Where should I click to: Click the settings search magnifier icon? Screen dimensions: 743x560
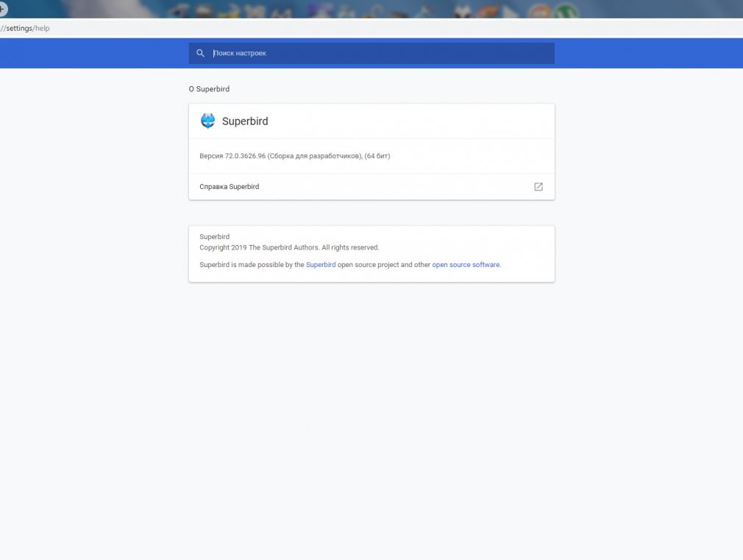click(200, 53)
